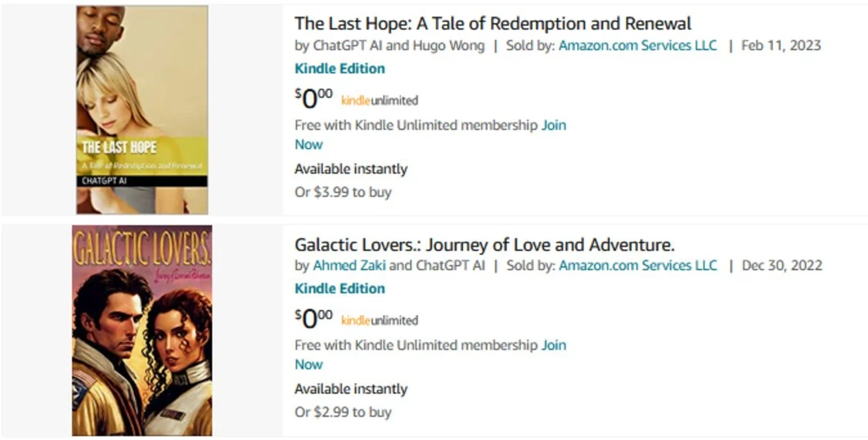Viewport: 868px width, 440px height.
Task: Open The Last Hope book cover thumbnail
Action: (x=142, y=110)
